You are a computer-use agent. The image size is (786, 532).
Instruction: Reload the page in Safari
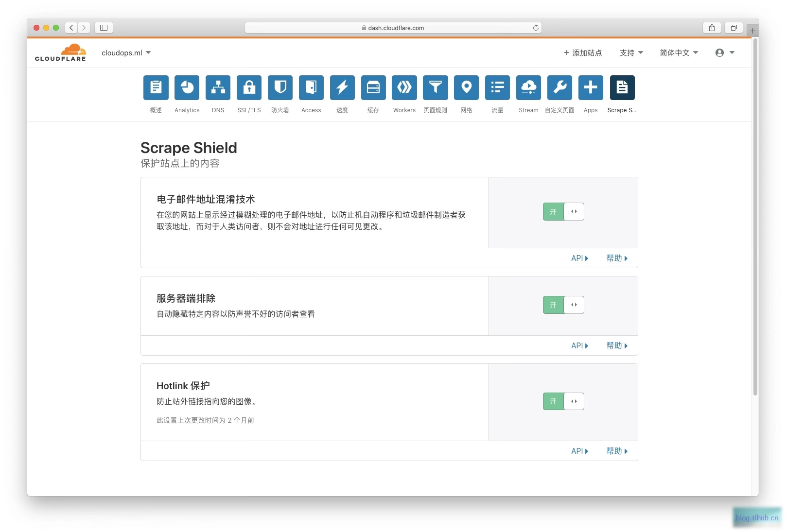point(536,28)
